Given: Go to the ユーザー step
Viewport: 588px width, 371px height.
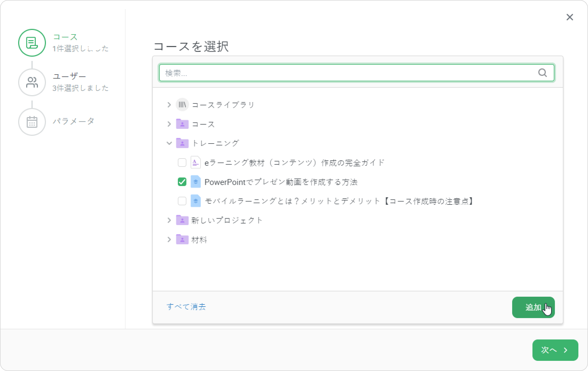Looking at the screenshot, I should (x=69, y=77).
